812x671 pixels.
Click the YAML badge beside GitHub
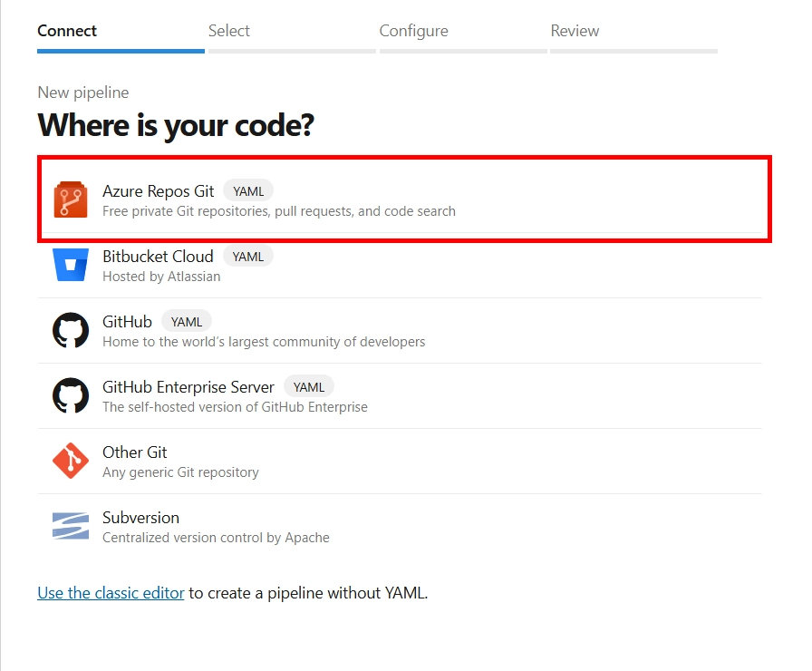[187, 322]
